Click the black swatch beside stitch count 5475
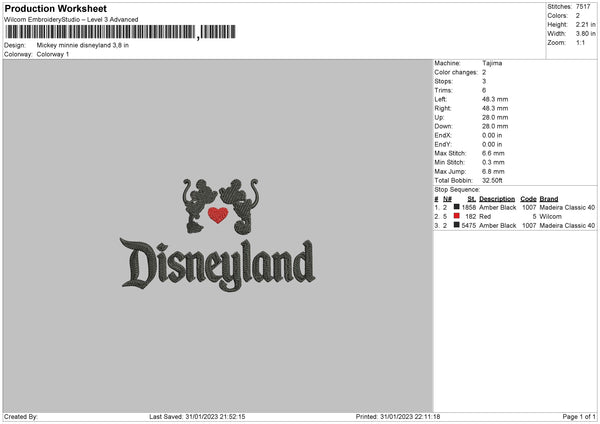Image resolution: width=600 pixels, height=424 pixels. pyautogui.click(x=457, y=225)
